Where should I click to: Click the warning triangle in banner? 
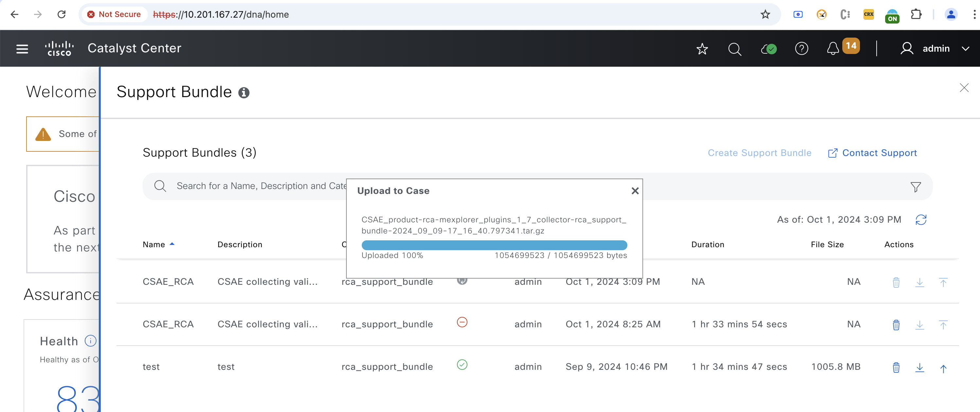coord(43,134)
